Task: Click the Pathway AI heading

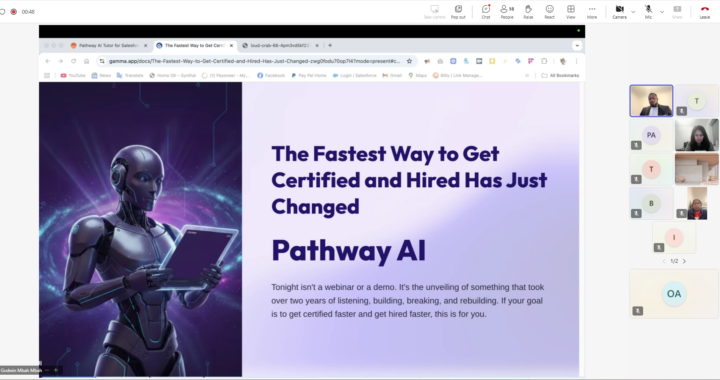Action: tap(349, 251)
